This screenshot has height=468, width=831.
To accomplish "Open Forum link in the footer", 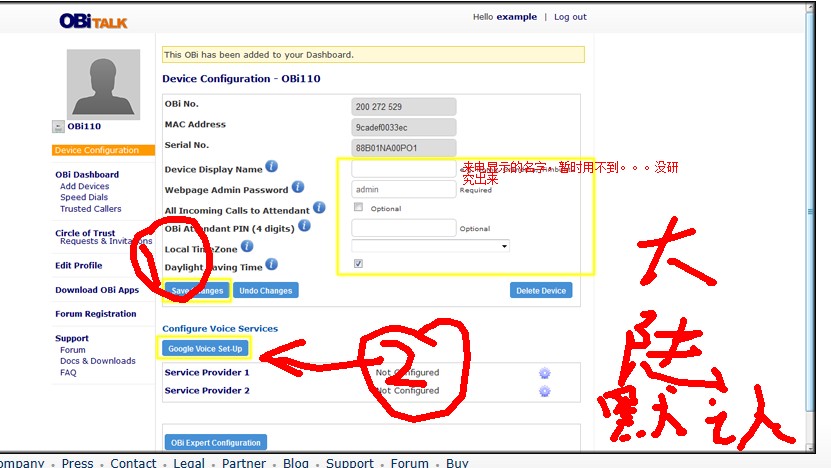I will point(410,463).
